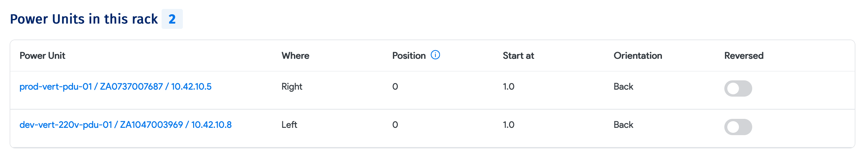Click the Orientation column header

point(637,56)
